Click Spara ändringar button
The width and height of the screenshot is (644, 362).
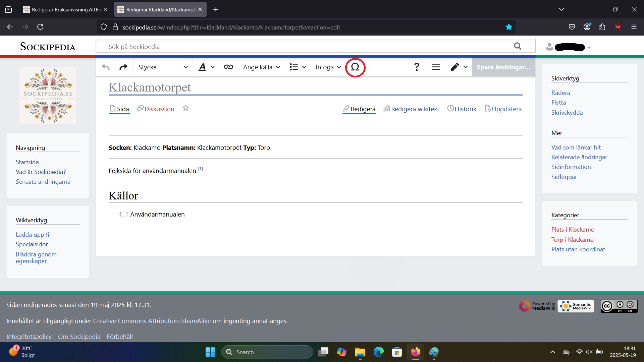click(503, 67)
